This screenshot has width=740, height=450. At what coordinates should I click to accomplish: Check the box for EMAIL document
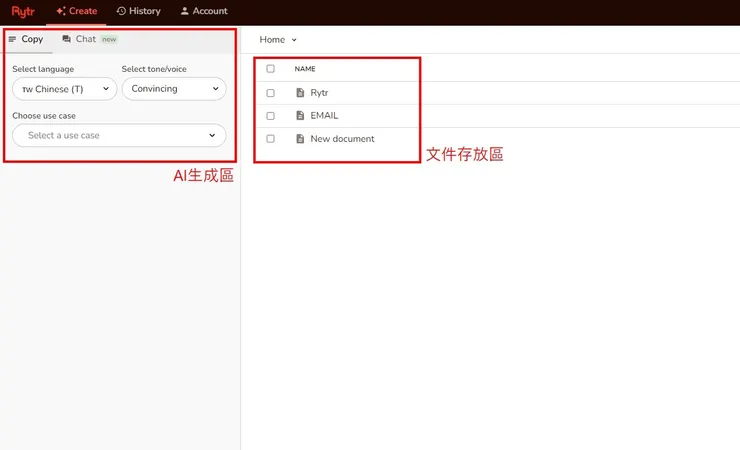point(270,116)
